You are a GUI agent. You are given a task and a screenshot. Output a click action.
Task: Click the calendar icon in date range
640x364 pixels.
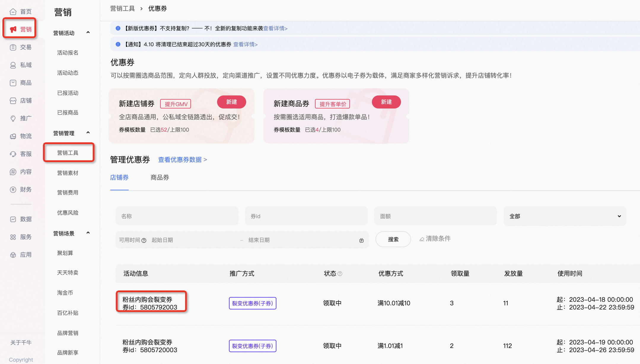361,240
